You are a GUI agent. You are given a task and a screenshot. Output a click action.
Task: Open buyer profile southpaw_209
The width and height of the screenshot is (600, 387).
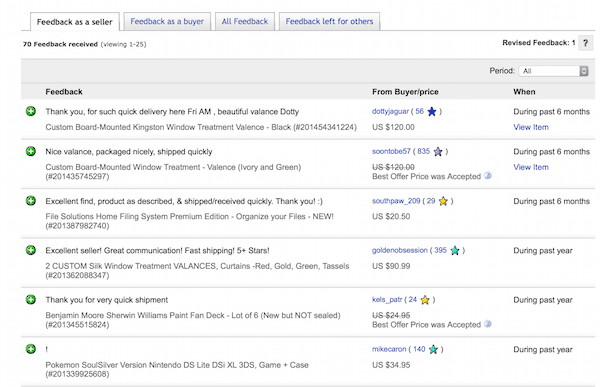tap(396, 201)
